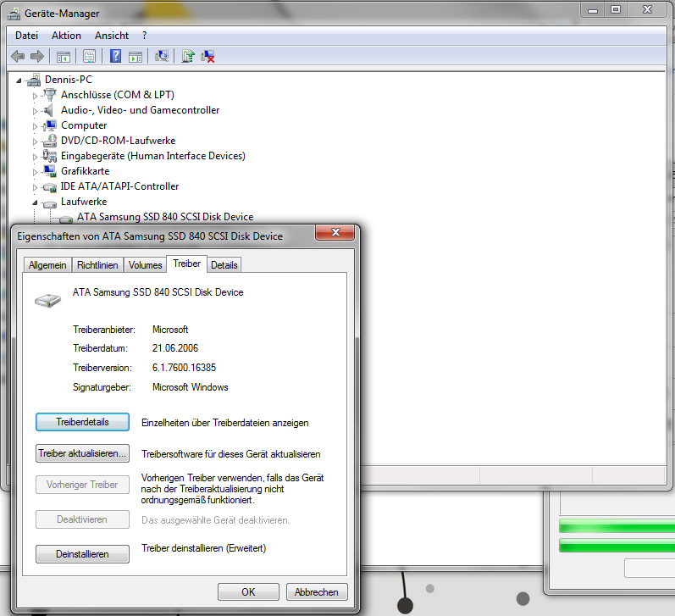Select the Laufwerke tree label
675x616 pixels.
84,202
